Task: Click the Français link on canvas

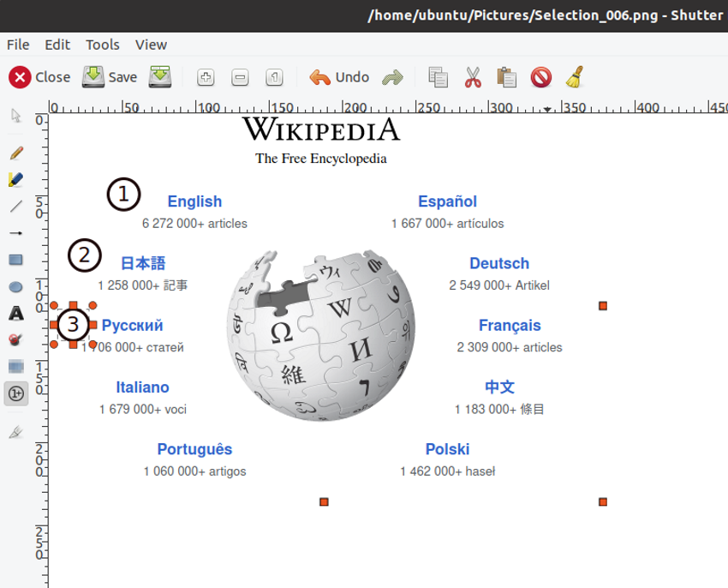Action: click(x=510, y=326)
